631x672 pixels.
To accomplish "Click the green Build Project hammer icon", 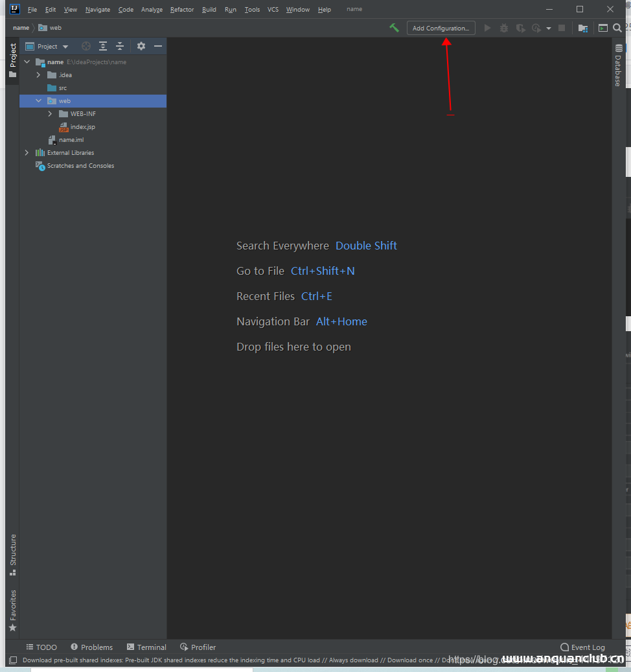I will tap(394, 28).
